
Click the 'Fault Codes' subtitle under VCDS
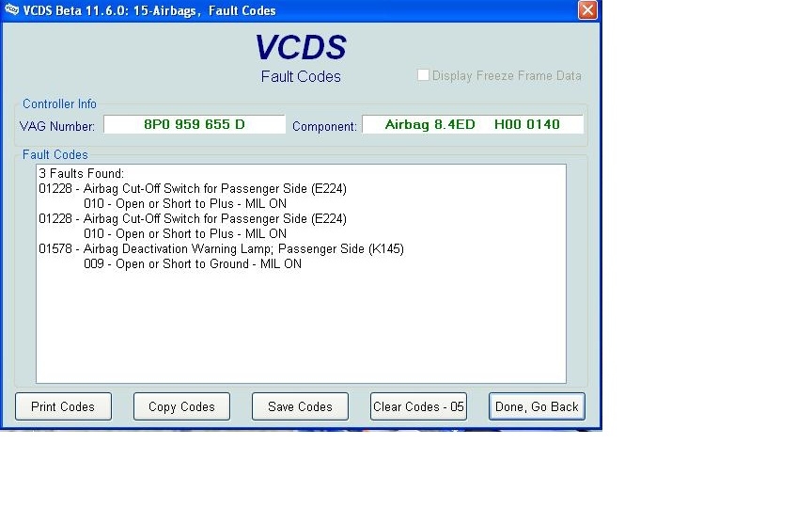(301, 77)
